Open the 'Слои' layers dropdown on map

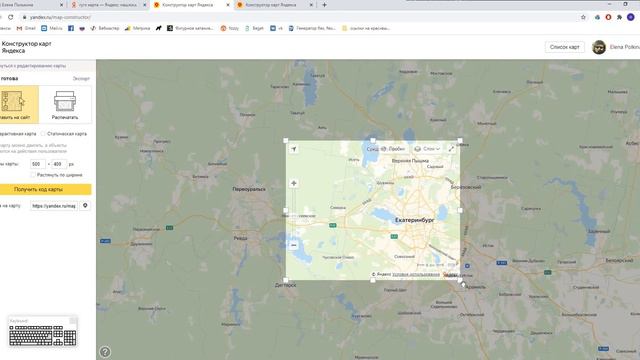[427, 149]
